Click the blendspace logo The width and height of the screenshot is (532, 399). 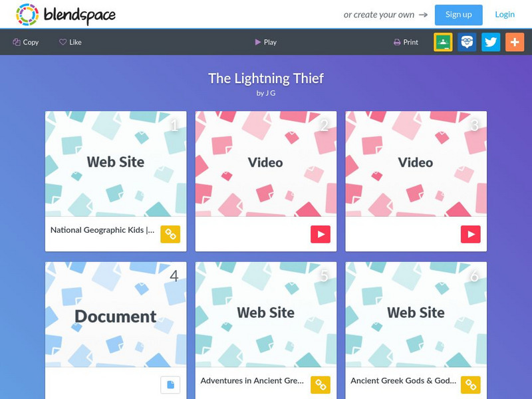65,15
